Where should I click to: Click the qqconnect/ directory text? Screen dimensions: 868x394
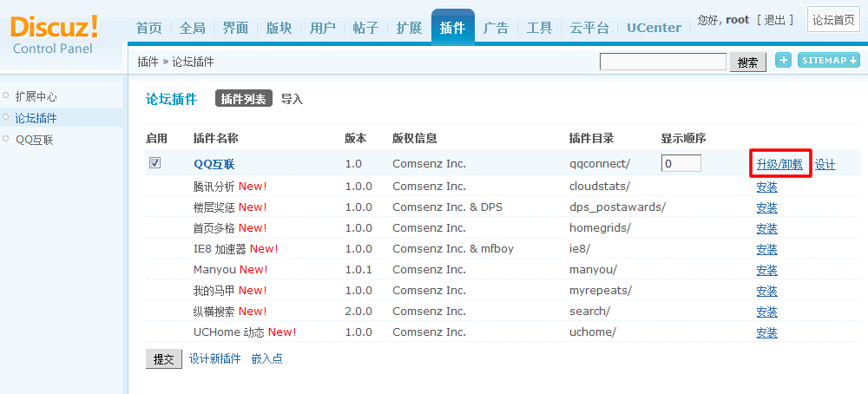tap(600, 164)
